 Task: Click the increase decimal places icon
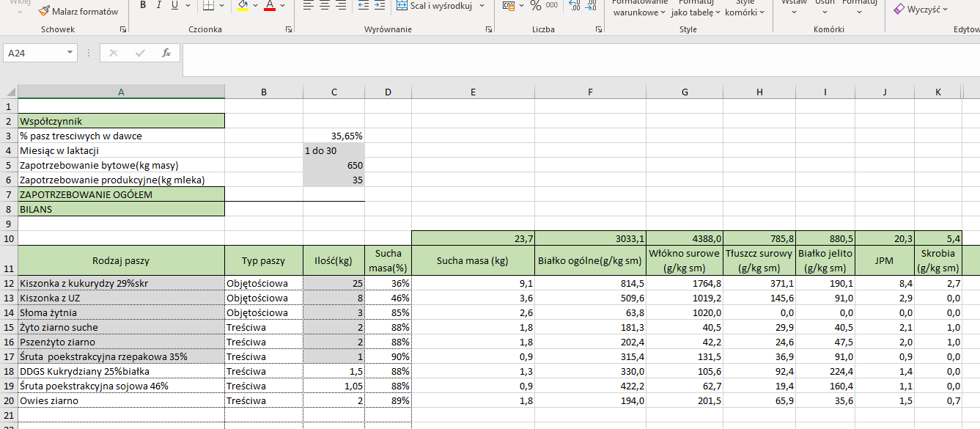coord(575,5)
